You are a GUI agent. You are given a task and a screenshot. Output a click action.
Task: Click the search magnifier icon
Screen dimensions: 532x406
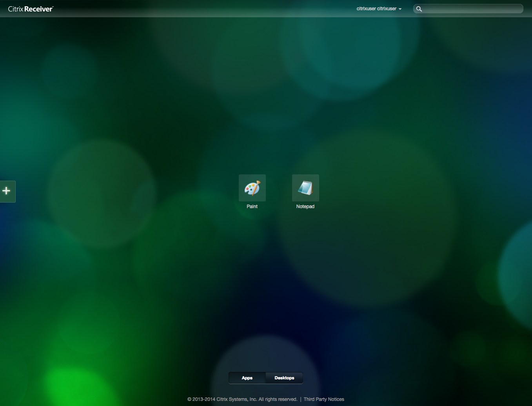tap(419, 9)
